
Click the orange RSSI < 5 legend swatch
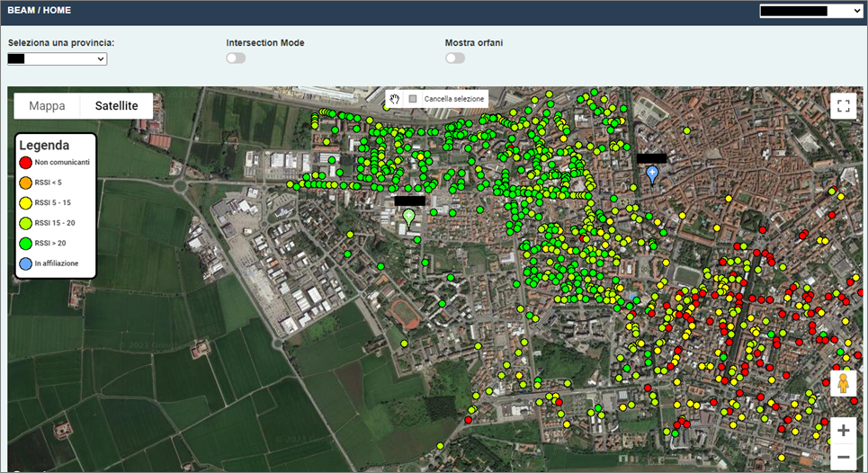point(26,183)
